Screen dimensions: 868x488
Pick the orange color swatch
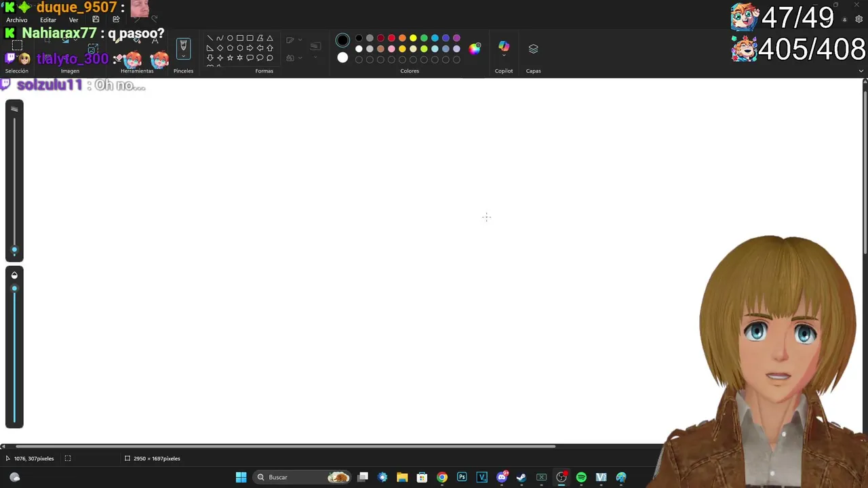(x=402, y=38)
